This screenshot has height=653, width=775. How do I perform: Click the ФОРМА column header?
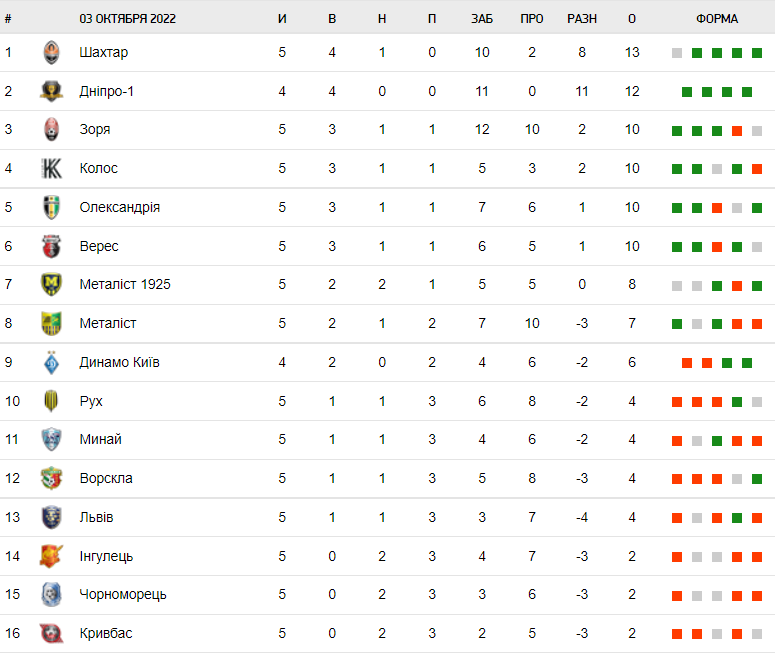pos(717,19)
